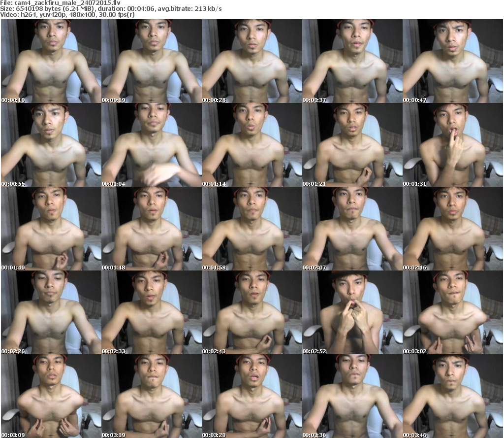Select the thumbnail stamped 00:00:28
The image size is (504, 438).
click(252, 61)
